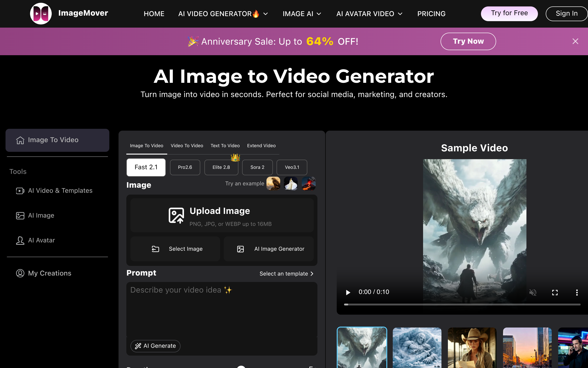Select the Elite 2.8 model
The image size is (588, 368).
pos(221,167)
